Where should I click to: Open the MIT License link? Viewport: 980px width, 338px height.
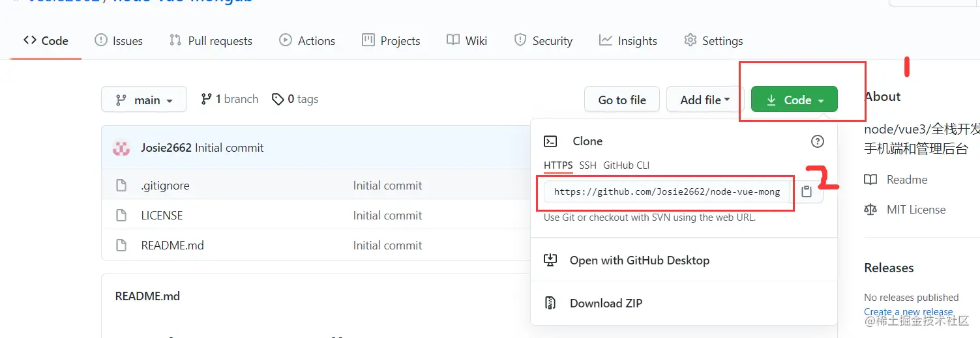(x=916, y=210)
